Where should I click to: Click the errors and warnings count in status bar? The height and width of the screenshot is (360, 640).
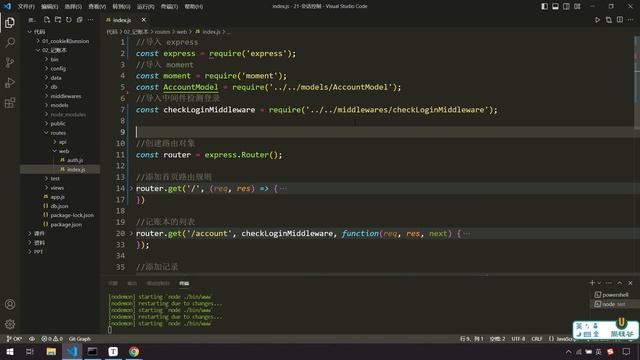pyautogui.click(x=52, y=339)
